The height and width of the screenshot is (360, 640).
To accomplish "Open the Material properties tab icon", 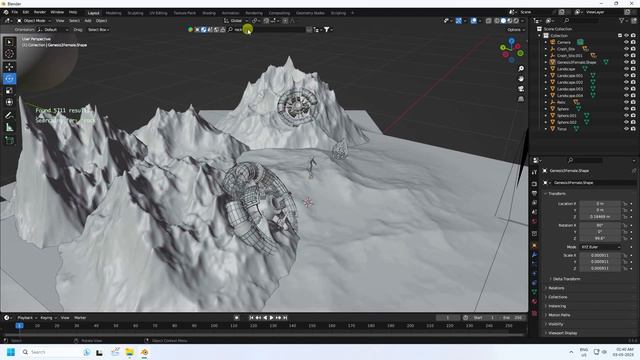I will pyautogui.click(x=534, y=301).
